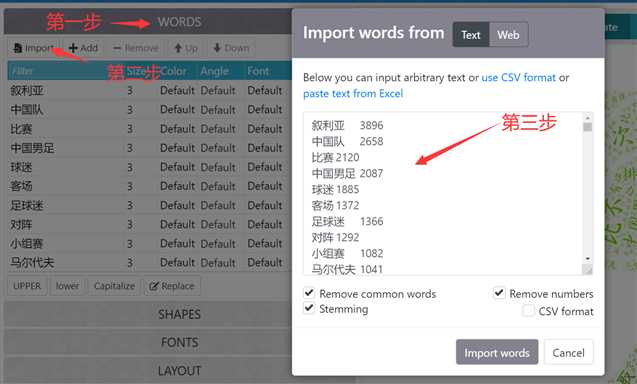
Task: Move word Up button
Action: click(186, 48)
